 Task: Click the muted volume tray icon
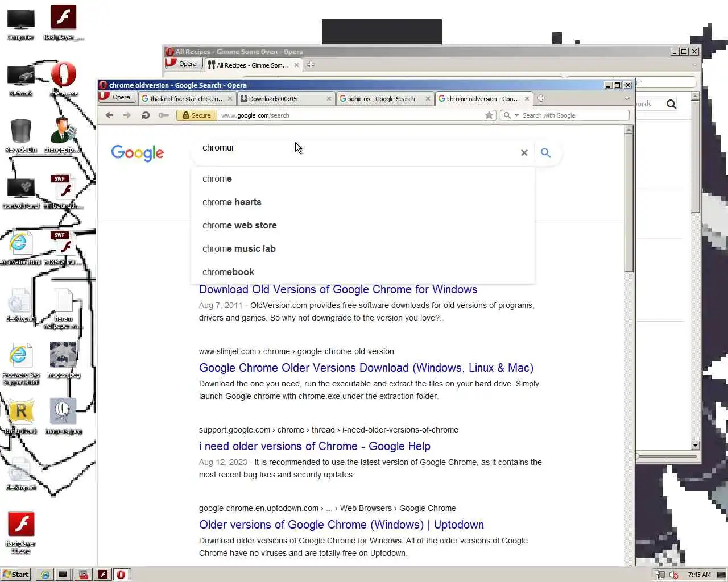tap(674, 575)
